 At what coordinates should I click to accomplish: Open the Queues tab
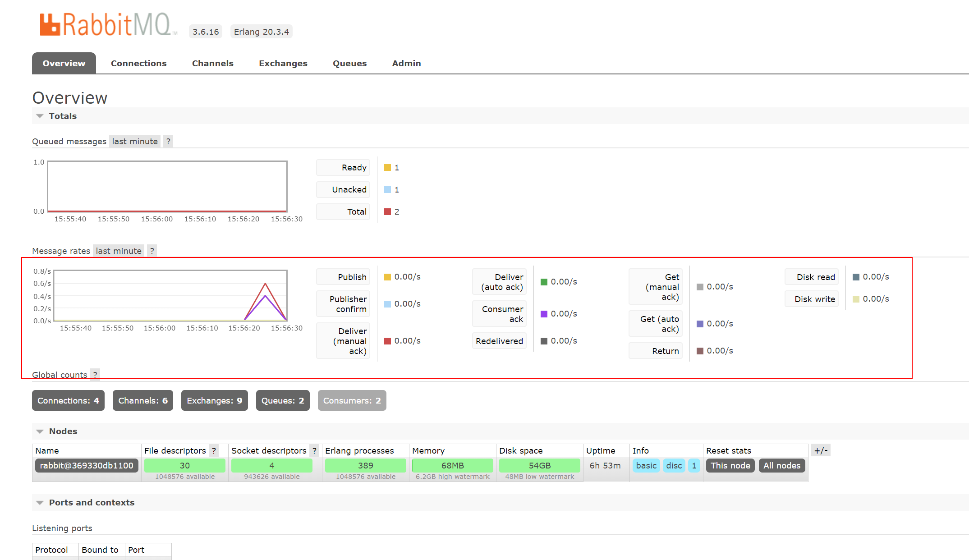tap(349, 64)
